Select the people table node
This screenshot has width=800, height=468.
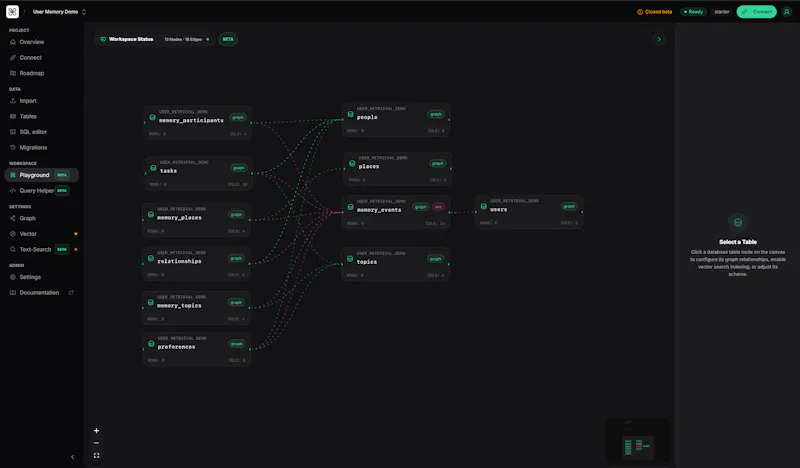point(396,119)
